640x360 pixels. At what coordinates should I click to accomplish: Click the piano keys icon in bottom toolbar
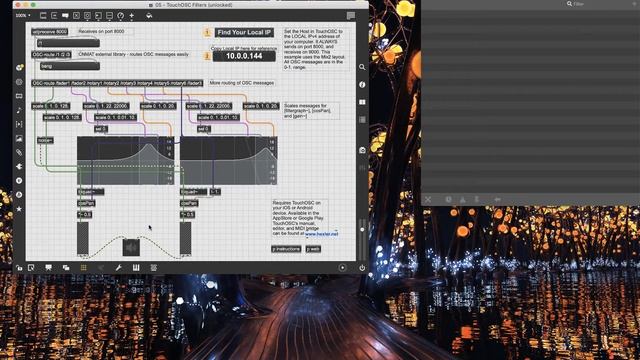pos(136,268)
